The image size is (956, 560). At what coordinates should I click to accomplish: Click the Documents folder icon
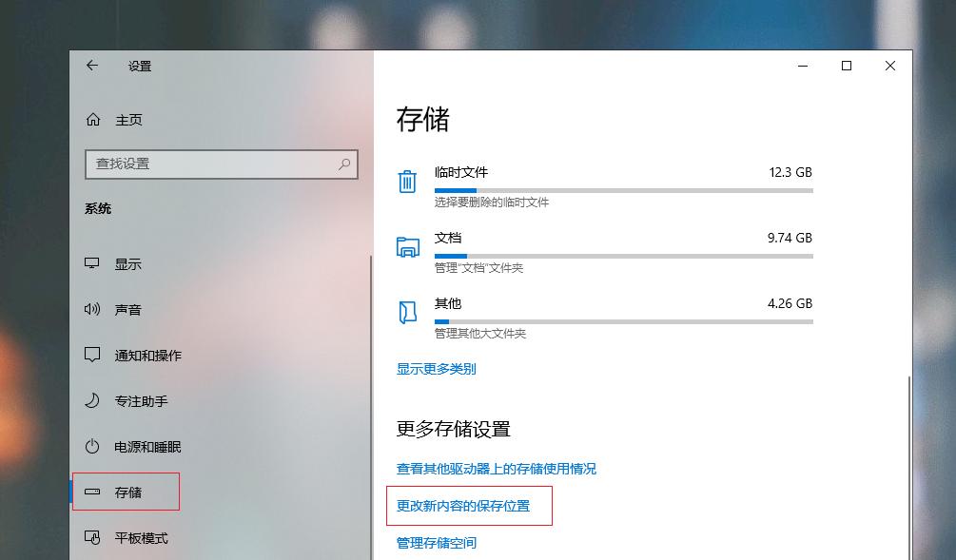click(x=407, y=246)
